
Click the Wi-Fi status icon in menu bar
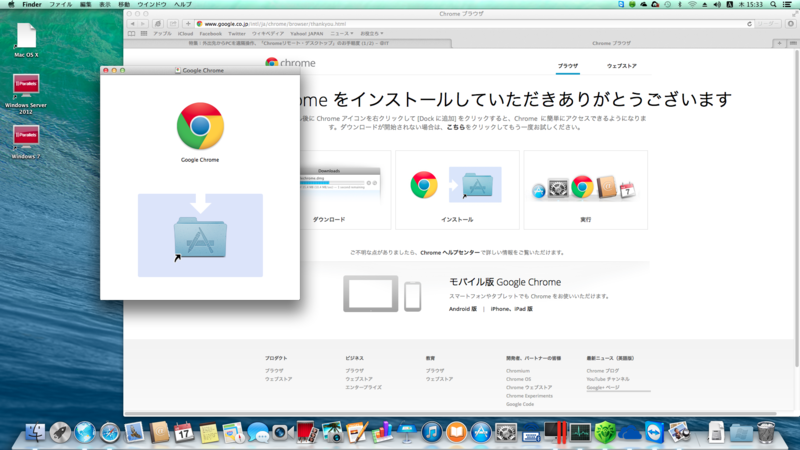(692, 4)
